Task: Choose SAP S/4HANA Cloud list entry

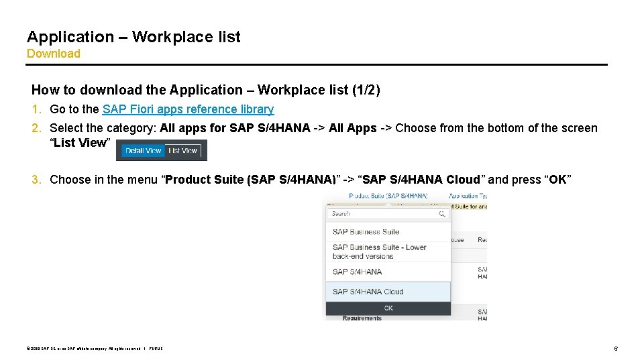Action: [388, 292]
